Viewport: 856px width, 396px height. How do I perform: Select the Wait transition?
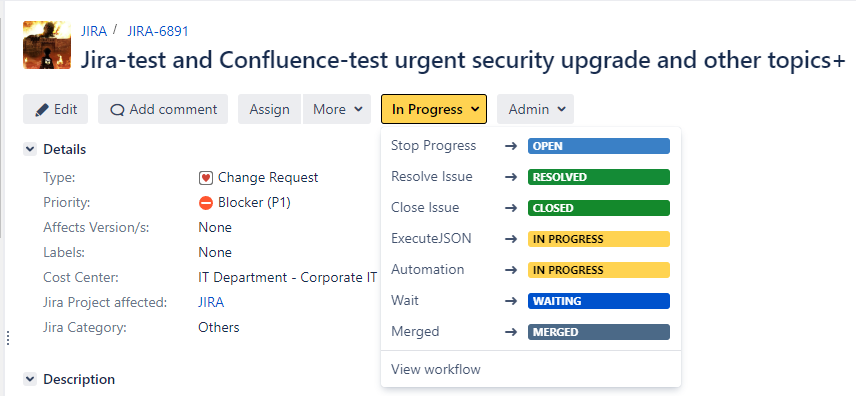(x=531, y=301)
